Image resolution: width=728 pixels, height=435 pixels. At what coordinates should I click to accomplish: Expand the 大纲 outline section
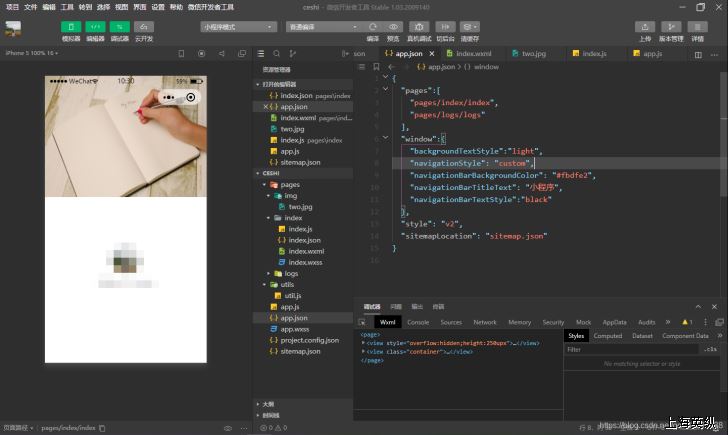pyautogui.click(x=303, y=404)
